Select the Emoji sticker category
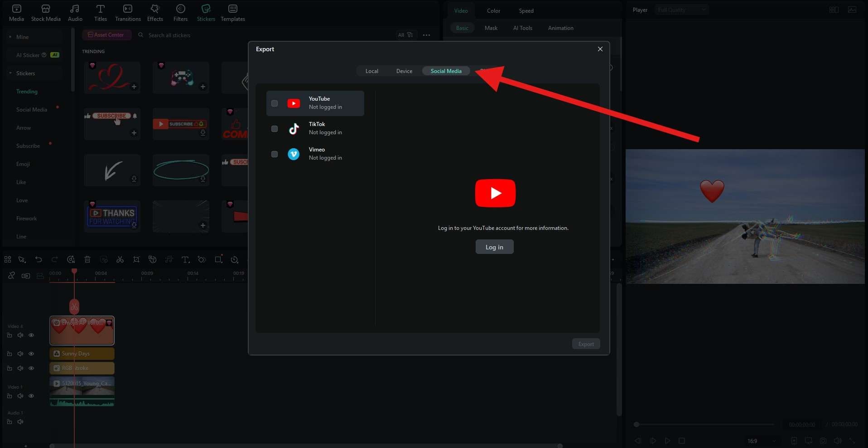The height and width of the screenshot is (448, 868). (23, 164)
